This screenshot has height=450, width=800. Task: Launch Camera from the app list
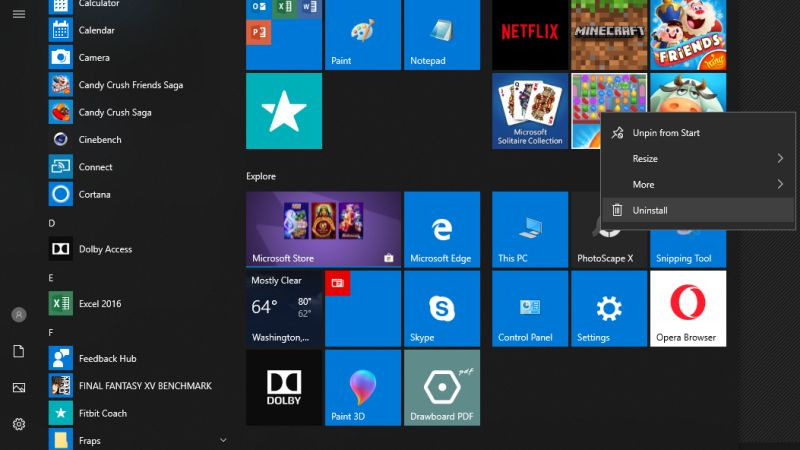(138, 58)
